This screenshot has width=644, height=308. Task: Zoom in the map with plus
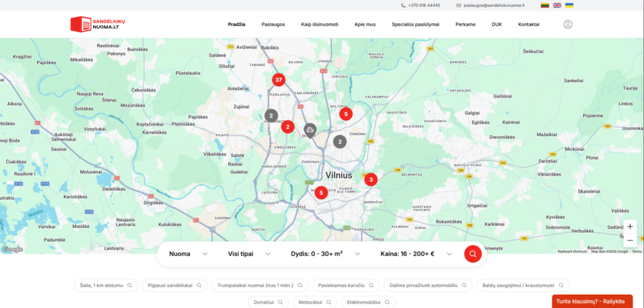(630, 227)
